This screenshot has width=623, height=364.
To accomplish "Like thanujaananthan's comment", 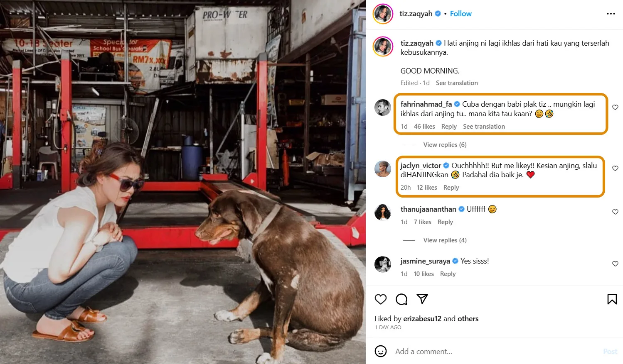I will point(615,212).
